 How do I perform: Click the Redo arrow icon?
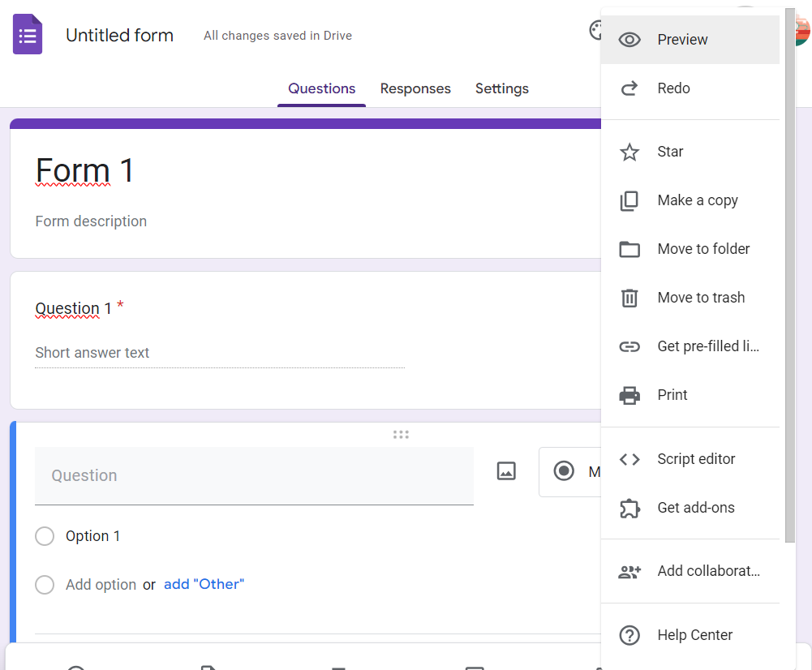click(x=629, y=88)
